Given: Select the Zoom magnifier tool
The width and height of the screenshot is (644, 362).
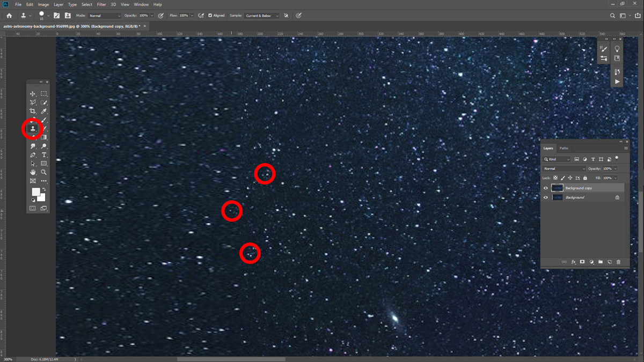Looking at the screenshot, I should pos(44,172).
